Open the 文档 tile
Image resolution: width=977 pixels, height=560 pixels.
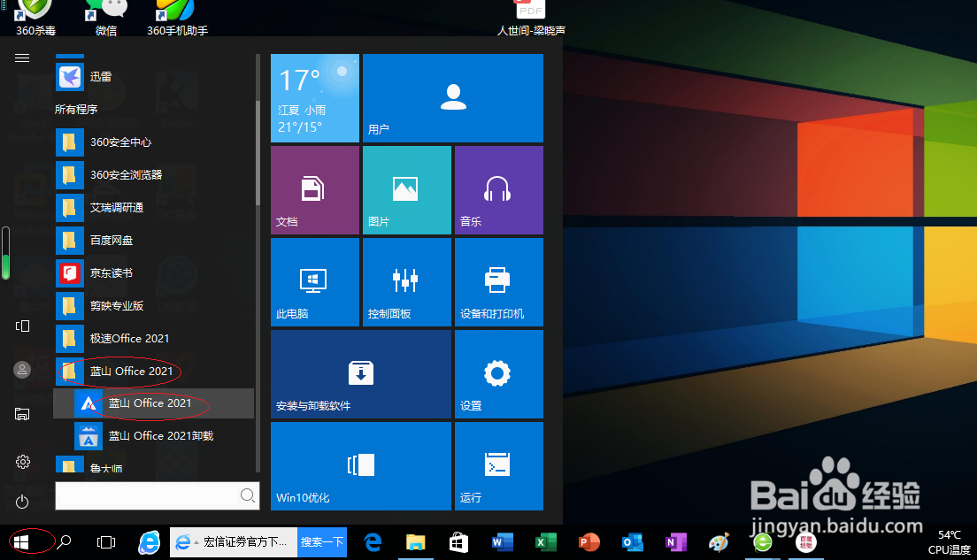[315, 190]
